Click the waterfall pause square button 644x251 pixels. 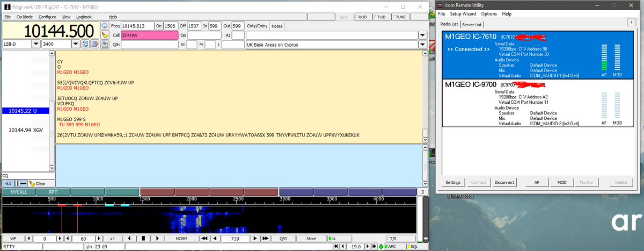point(143,238)
